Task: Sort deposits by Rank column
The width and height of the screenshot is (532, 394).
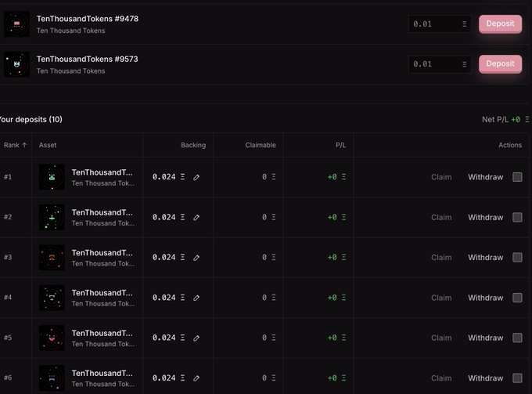Action: coord(16,145)
